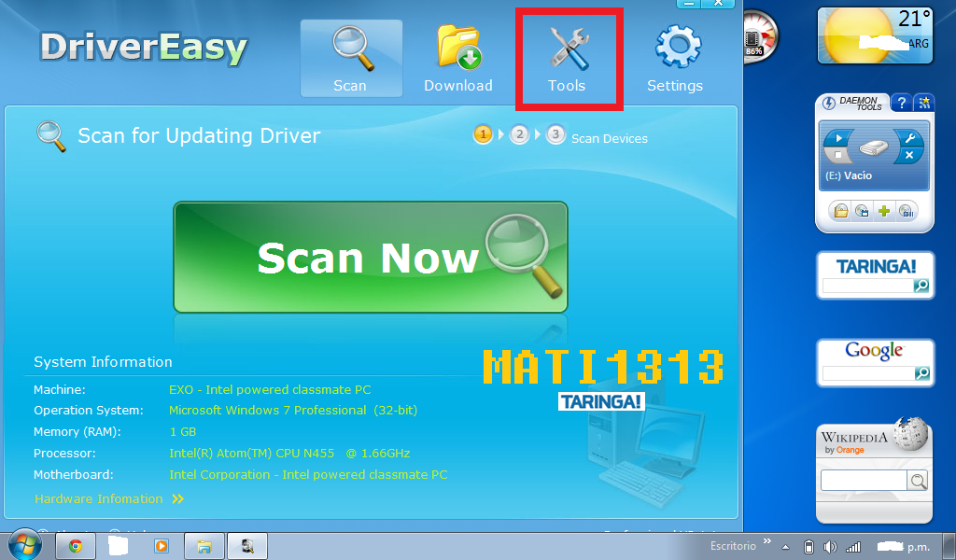Click the magnifier icon beside Scan for Updating Driver
This screenshot has width=956, height=560.
51,136
